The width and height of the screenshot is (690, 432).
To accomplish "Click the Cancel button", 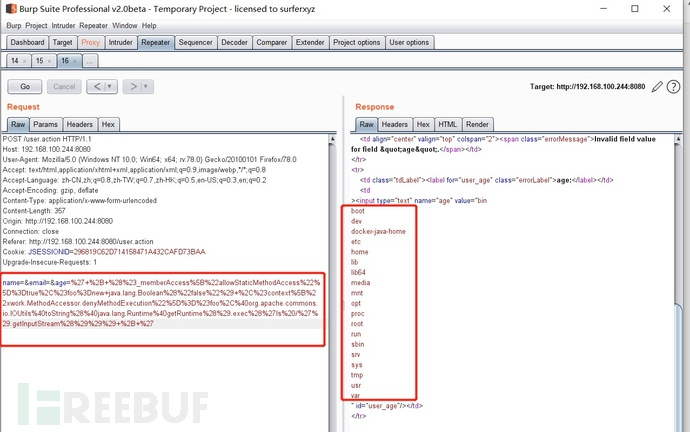I will 64,87.
